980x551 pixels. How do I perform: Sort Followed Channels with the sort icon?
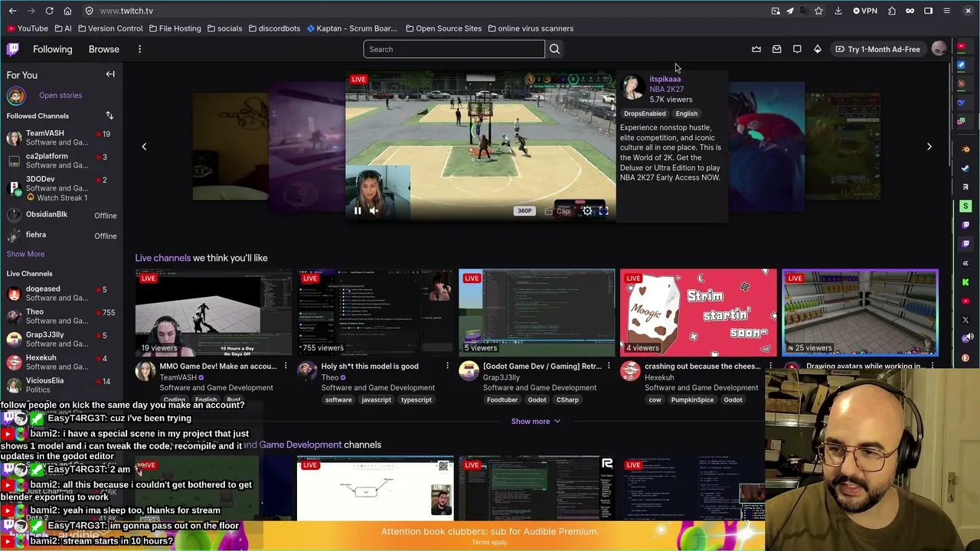pyautogui.click(x=109, y=116)
